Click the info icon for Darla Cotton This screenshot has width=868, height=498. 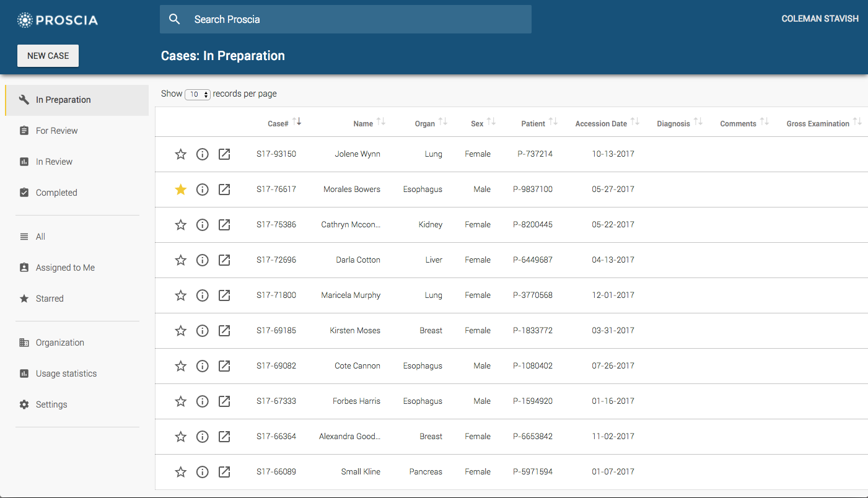tap(202, 260)
